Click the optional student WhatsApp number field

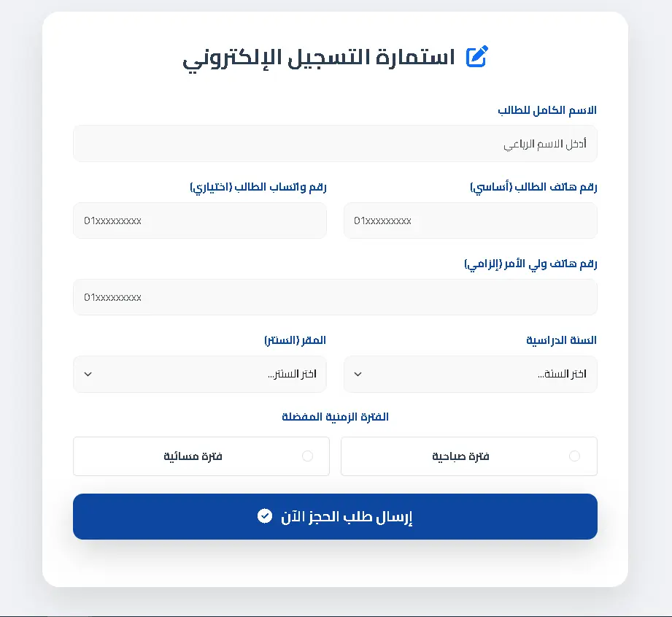(x=200, y=221)
